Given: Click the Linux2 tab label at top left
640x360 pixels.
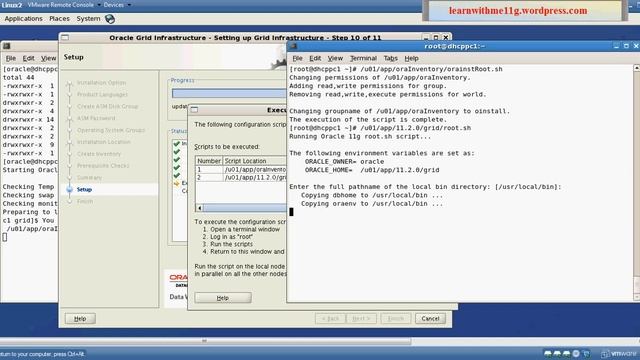Looking at the screenshot, I should pos(11,5).
